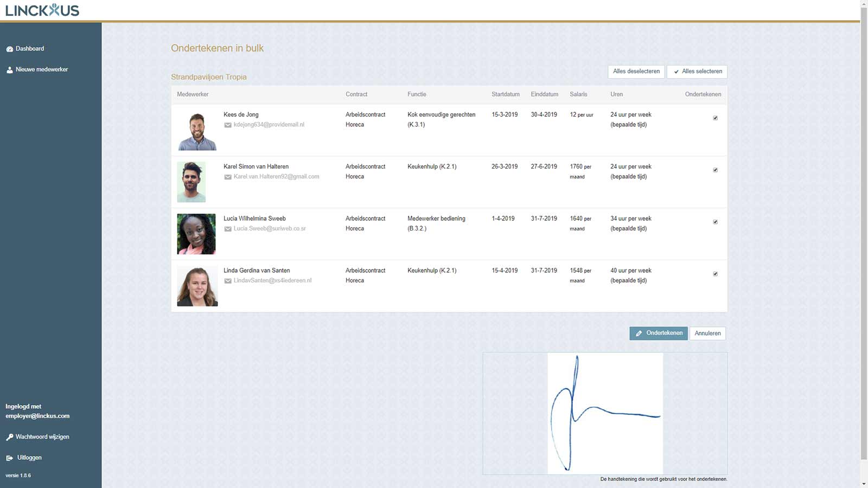This screenshot has width=868, height=488.
Task: Click the envelope icon for Karel van Halteren
Action: click(x=228, y=177)
